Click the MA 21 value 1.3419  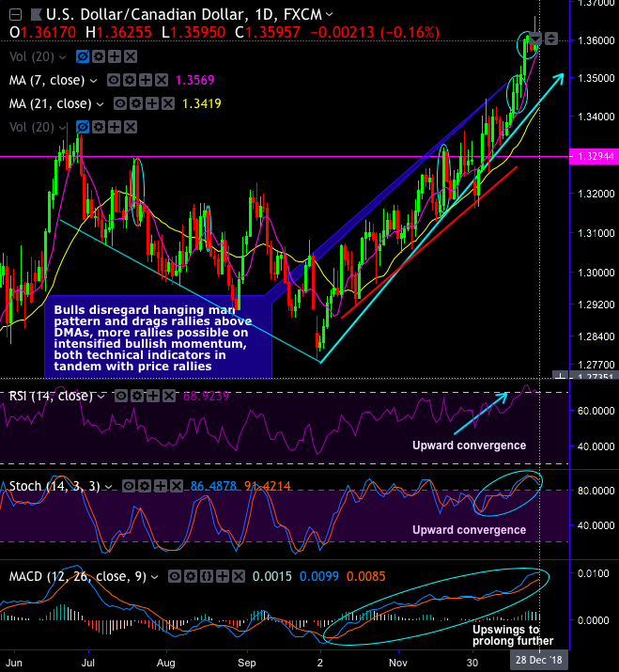(202, 103)
